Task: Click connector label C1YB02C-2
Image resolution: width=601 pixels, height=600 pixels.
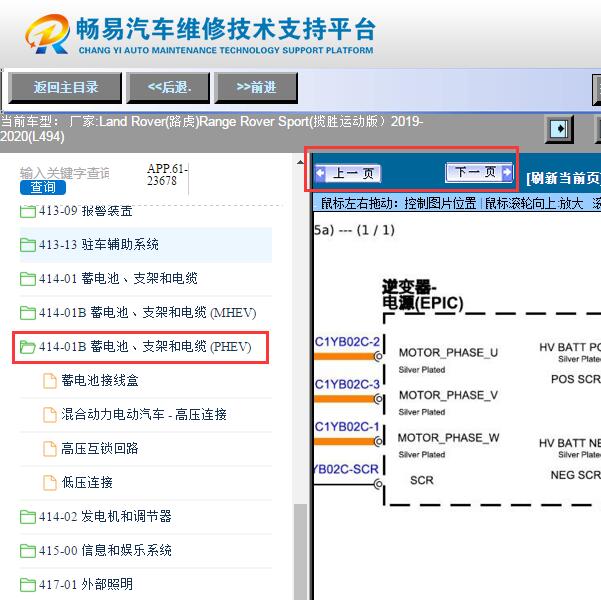Action: click(x=347, y=342)
